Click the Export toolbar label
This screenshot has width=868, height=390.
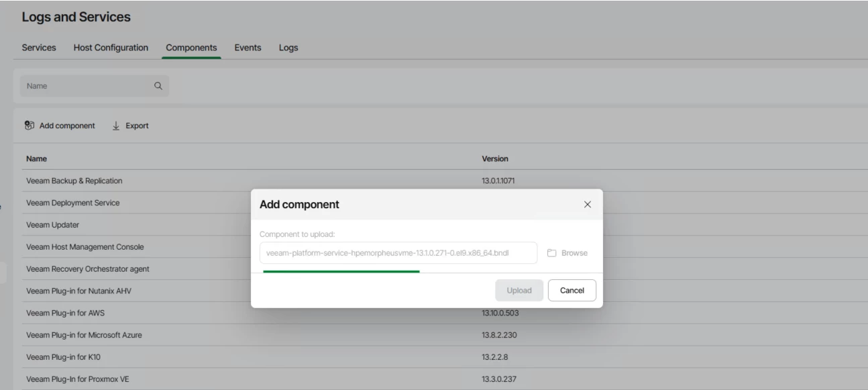pos(137,126)
